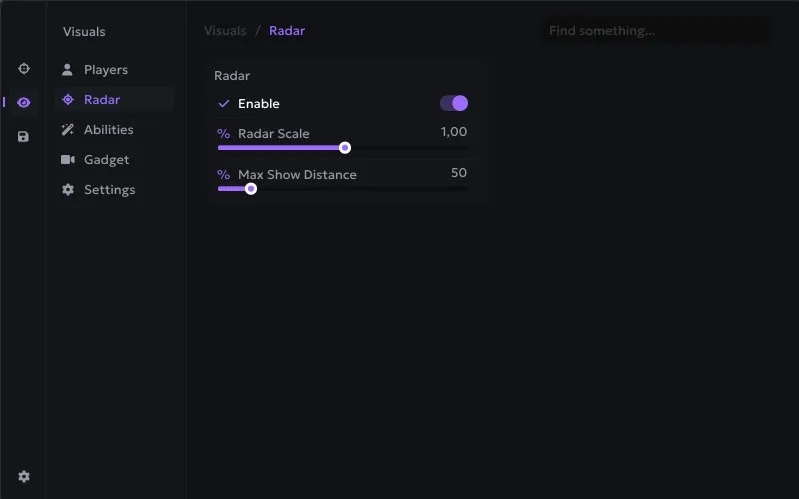Viewport: 799px width, 499px height.
Task: Click the Abilities magic wand icon
Action: (68, 129)
